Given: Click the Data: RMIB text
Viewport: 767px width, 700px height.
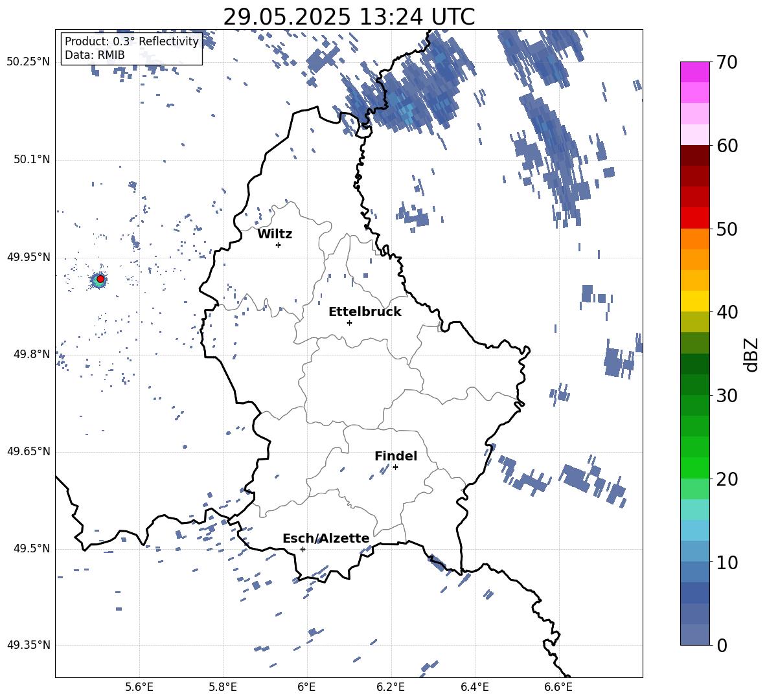Looking at the screenshot, I should coord(95,55).
